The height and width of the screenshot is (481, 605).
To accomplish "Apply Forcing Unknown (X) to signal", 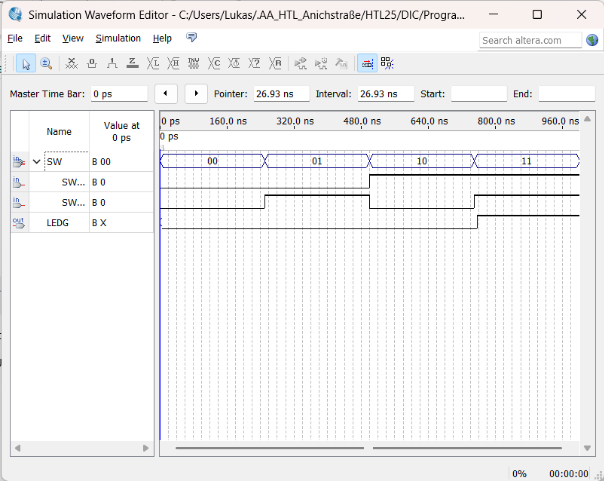I will point(71,63).
